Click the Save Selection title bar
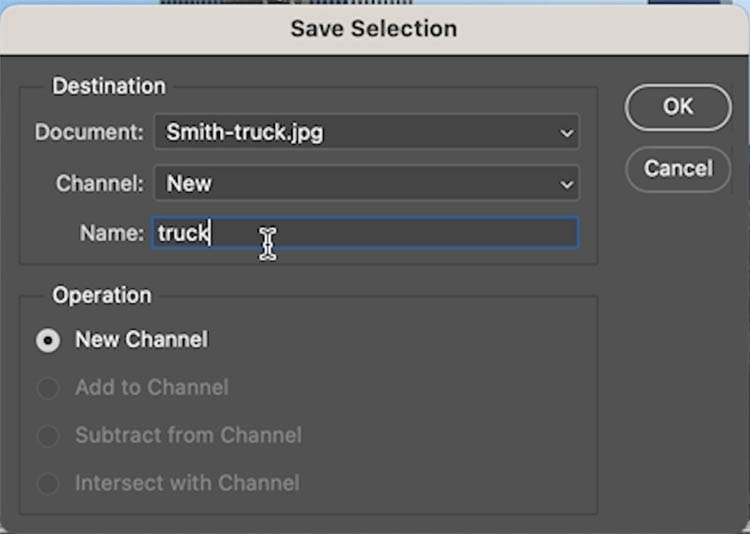Viewport: 750px width, 534px height. pos(374,29)
